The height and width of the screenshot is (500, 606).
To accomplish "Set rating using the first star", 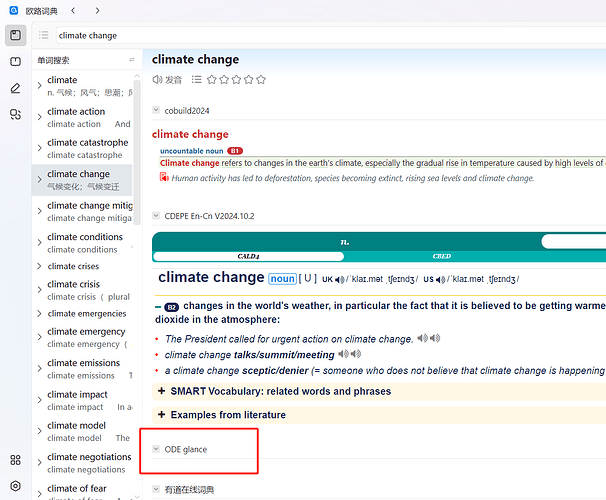I will (211, 79).
